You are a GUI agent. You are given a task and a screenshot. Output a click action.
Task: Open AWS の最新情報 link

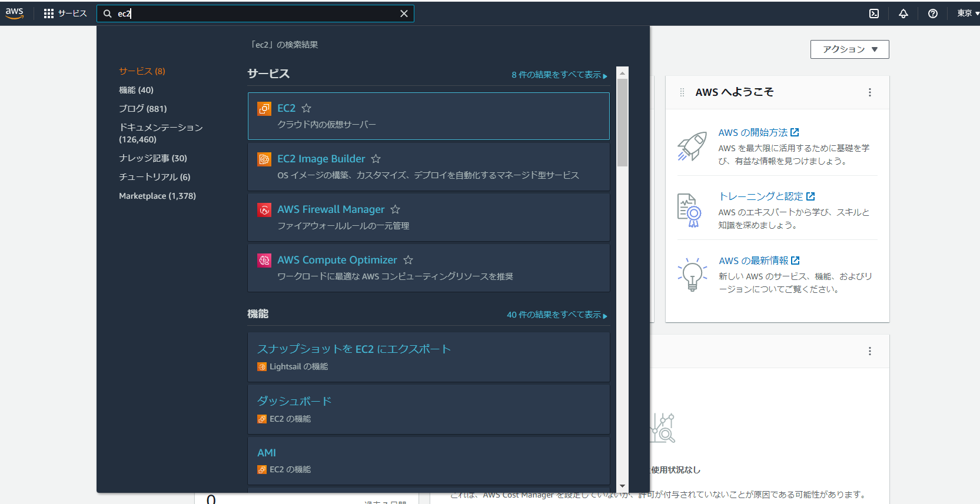pyautogui.click(x=753, y=261)
